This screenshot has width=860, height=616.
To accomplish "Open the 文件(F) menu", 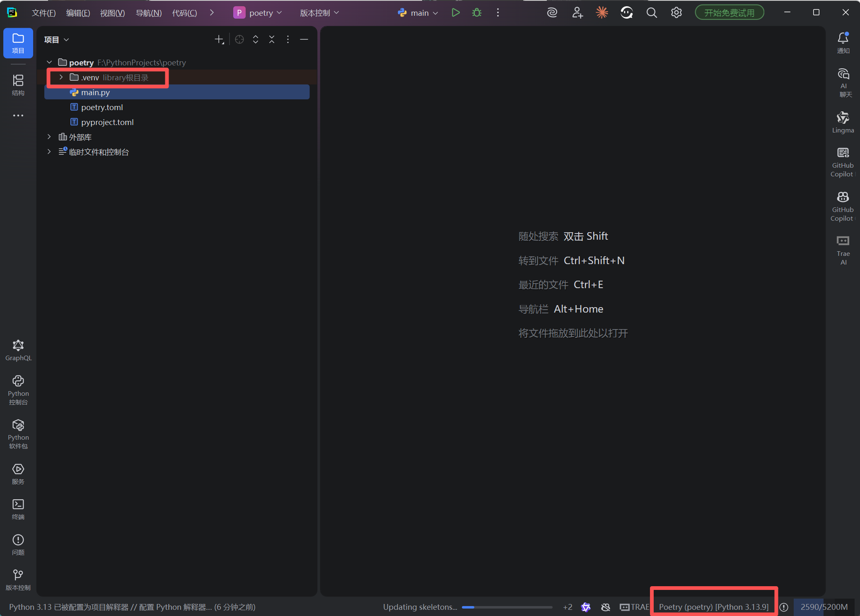I will coord(43,13).
